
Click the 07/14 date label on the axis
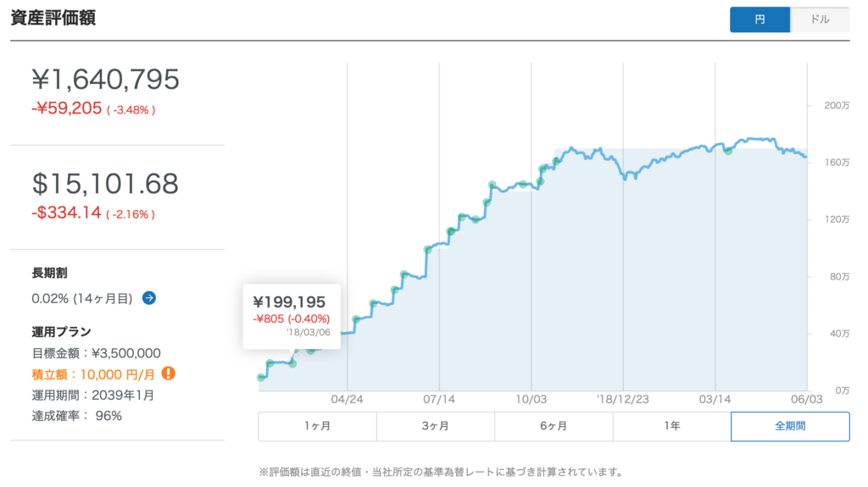point(439,399)
